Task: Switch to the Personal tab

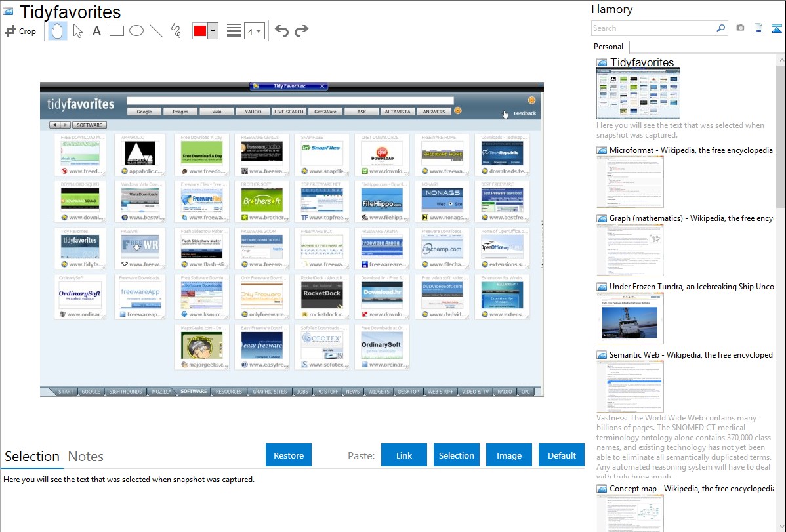Action: [x=609, y=47]
